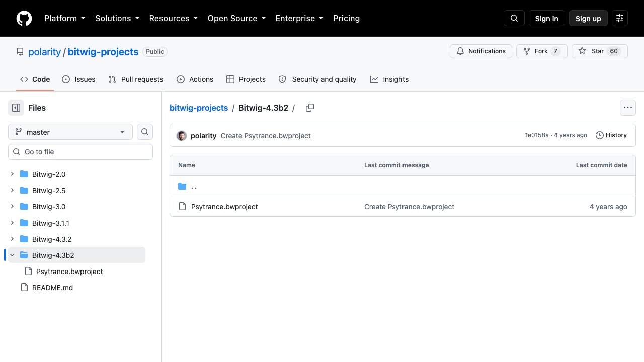Image resolution: width=644 pixels, height=362 pixels.
Task: Copy the path with the copy icon
Action: (310, 108)
